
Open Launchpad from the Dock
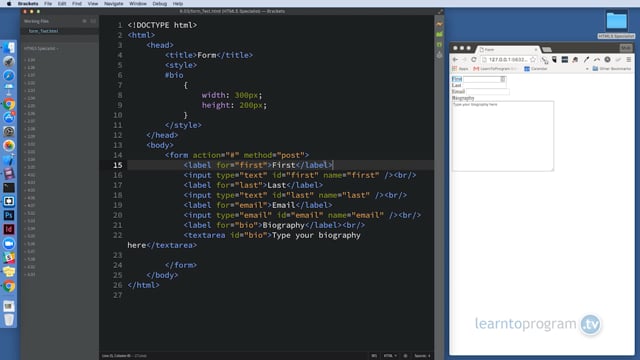click(x=9, y=62)
